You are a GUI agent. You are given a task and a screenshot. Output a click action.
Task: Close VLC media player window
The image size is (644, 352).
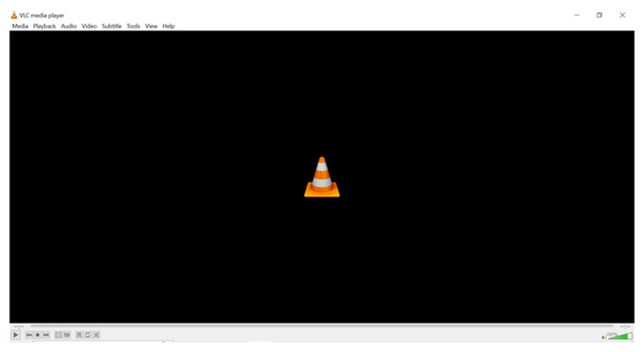click(x=622, y=16)
